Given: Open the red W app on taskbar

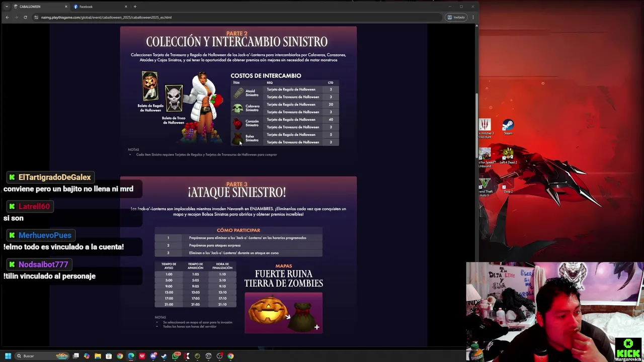Looking at the screenshot, I should (142, 356).
